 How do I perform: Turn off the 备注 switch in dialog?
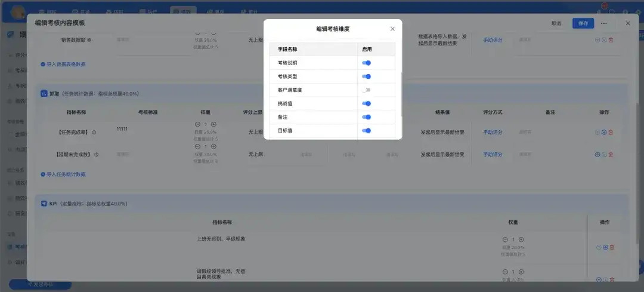pos(366,117)
